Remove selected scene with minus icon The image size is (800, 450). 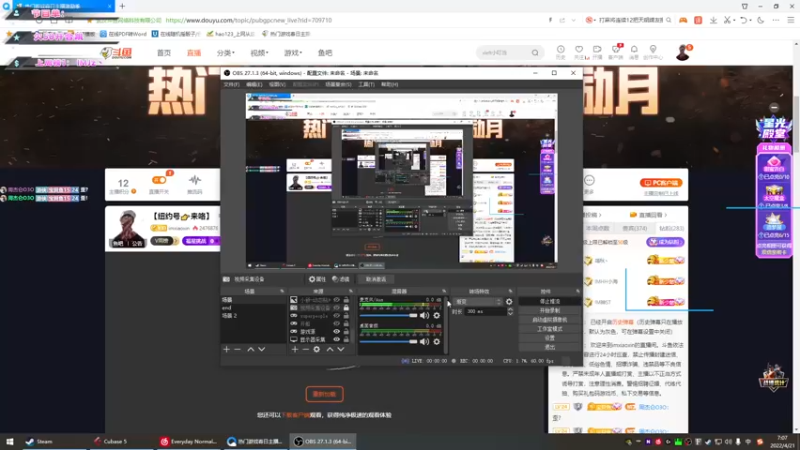click(237, 349)
